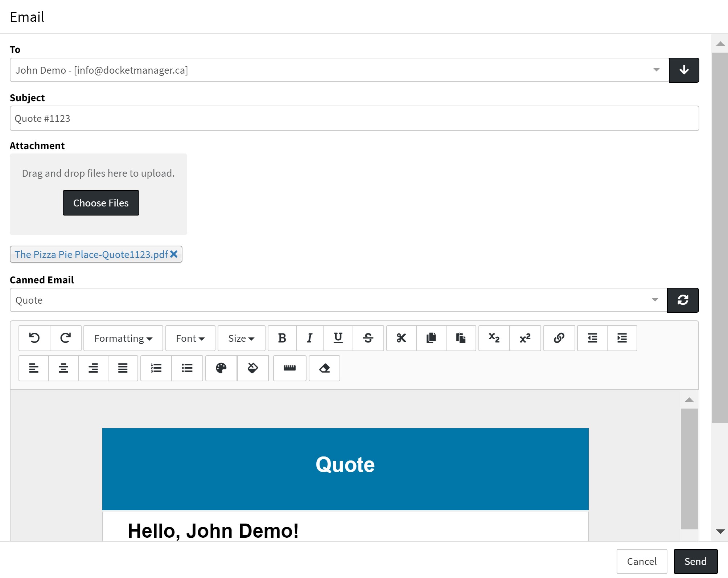Toggle italic formatting
This screenshot has width=728, height=578.
pos(309,338)
